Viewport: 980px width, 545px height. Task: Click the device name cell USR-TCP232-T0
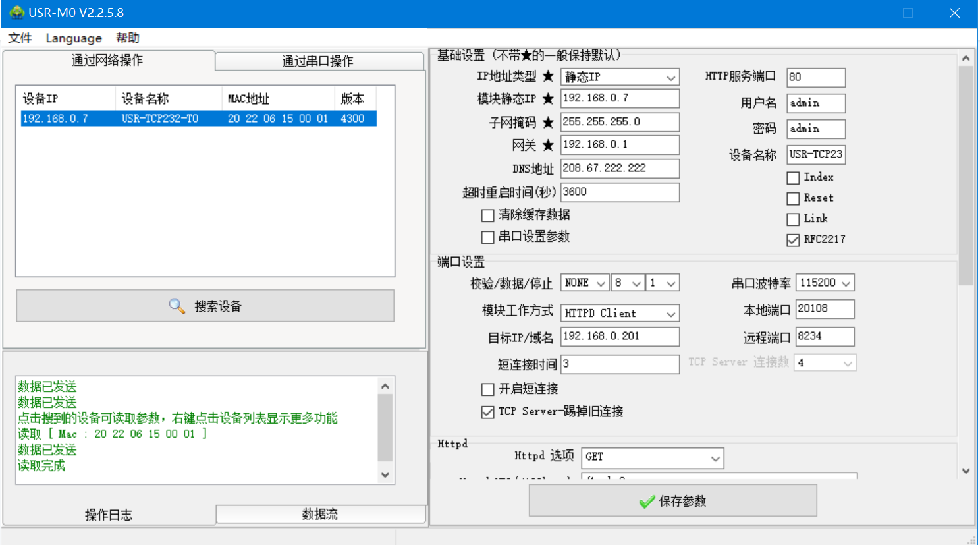(160, 119)
